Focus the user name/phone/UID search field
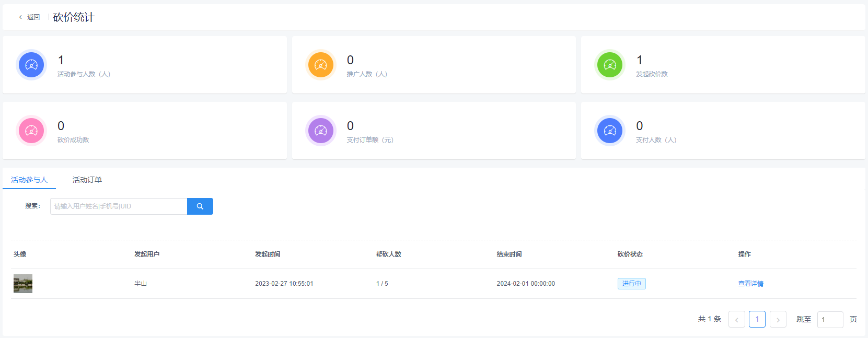 pyautogui.click(x=119, y=206)
